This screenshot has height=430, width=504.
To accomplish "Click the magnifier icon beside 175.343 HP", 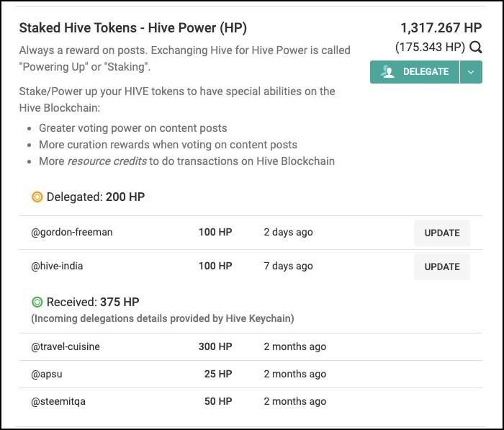I will (476, 48).
